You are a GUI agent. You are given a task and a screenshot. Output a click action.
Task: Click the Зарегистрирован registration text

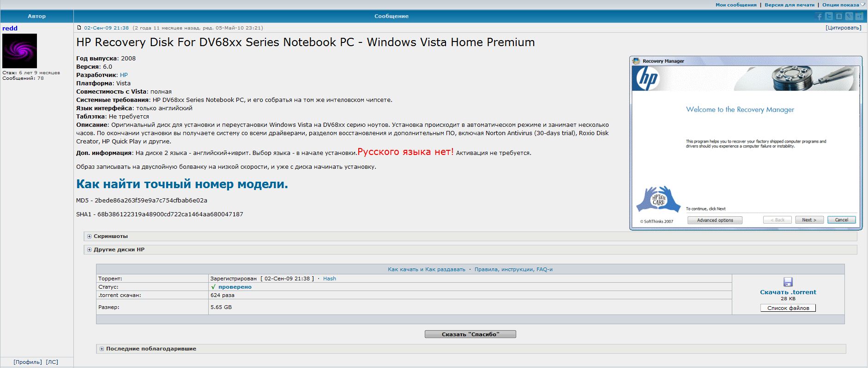click(x=234, y=279)
